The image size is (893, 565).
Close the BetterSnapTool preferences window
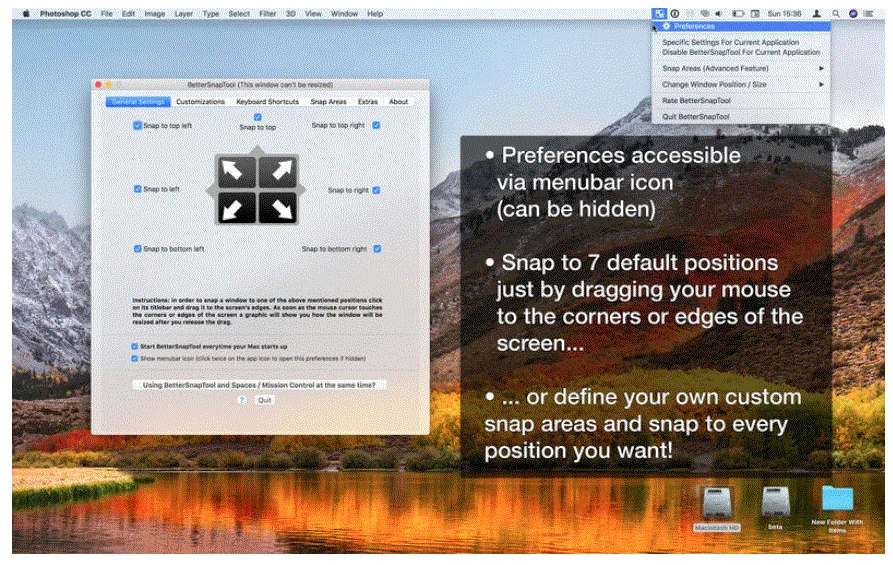98,84
